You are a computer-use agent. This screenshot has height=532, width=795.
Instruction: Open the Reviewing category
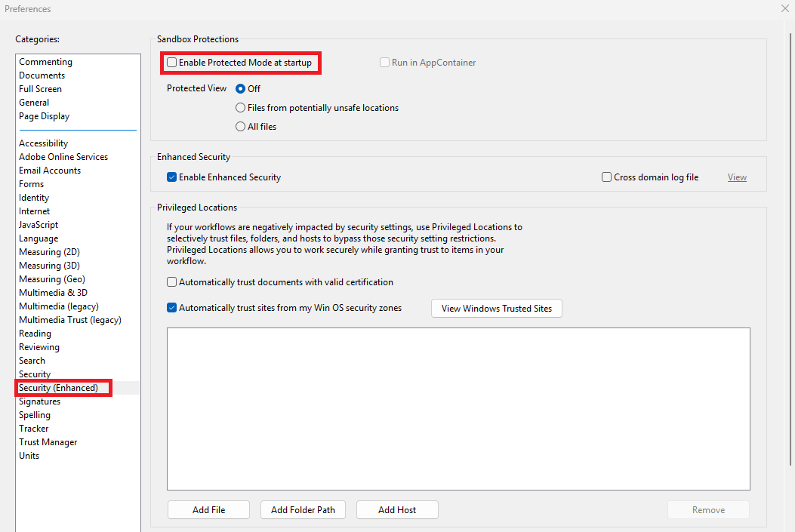pyautogui.click(x=39, y=347)
